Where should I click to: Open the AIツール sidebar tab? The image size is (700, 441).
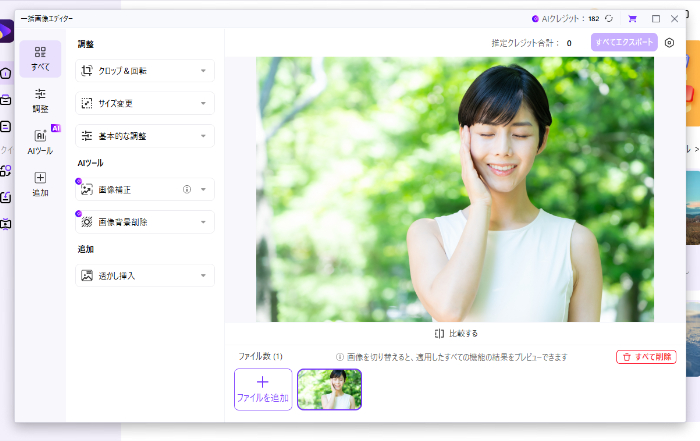tap(40, 142)
